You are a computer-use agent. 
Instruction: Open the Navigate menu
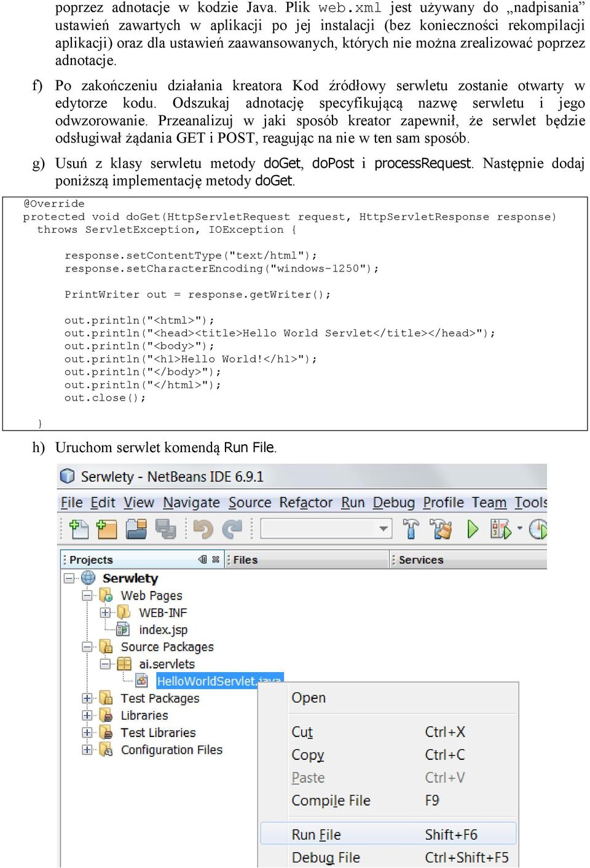191,502
